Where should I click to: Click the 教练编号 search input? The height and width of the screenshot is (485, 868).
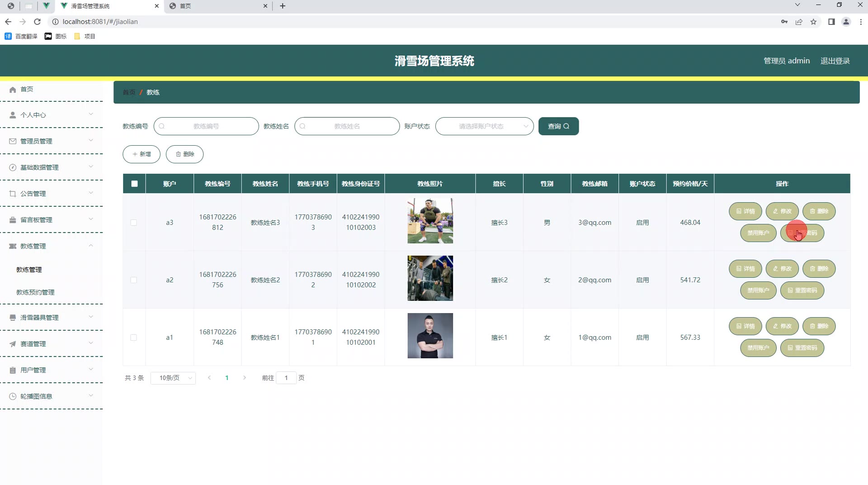click(206, 126)
